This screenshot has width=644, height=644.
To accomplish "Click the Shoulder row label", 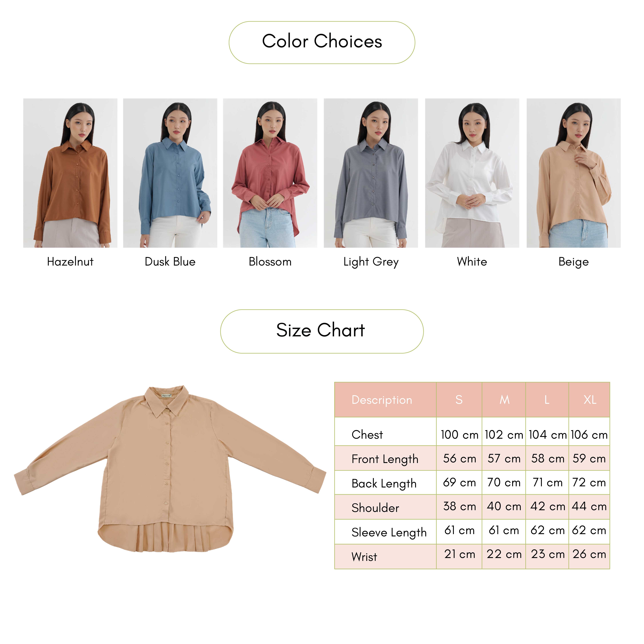I will pos(375,508).
